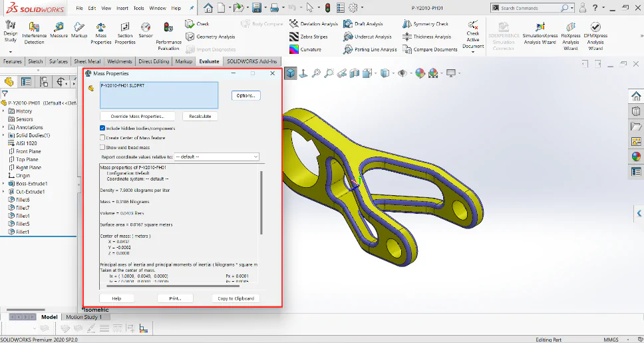Expand the Boss-Extrude1 feature
Screen dimensions: 644x343
click(x=4, y=183)
